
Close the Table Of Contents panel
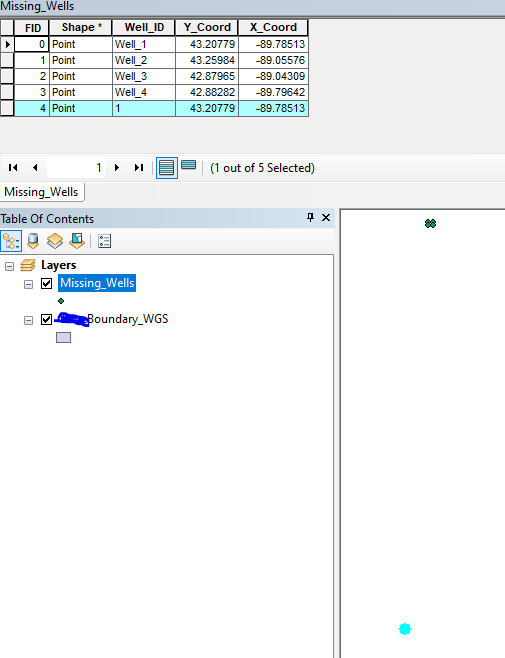pos(326,217)
